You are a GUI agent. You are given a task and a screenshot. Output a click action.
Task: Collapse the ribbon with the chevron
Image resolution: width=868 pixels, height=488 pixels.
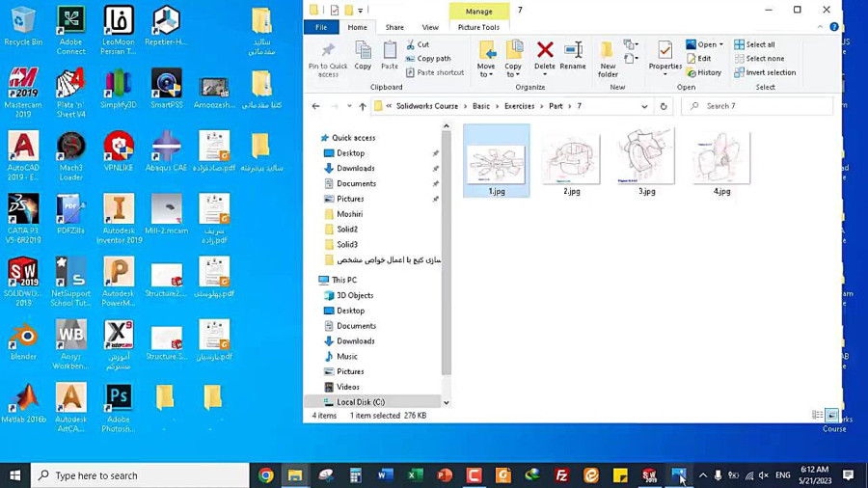pyautogui.click(x=820, y=27)
